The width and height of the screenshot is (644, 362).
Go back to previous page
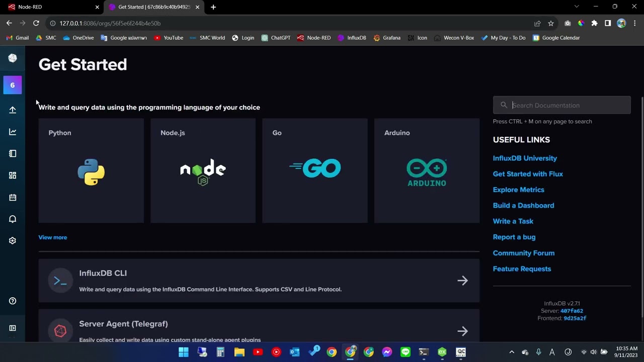[x=9, y=23]
